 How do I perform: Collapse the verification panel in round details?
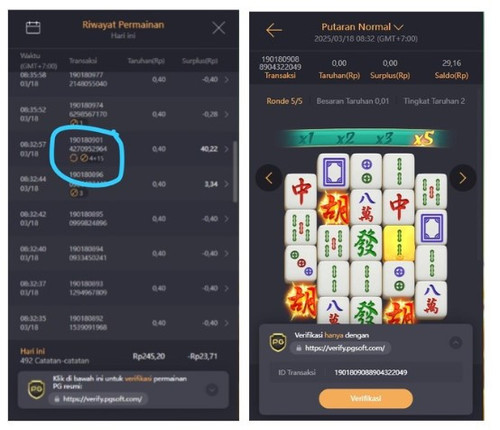[456, 342]
